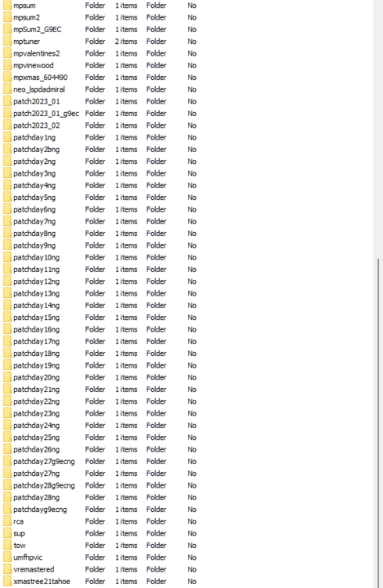
Task: Click the folder icon next to mpsum
Action: click(7, 5)
